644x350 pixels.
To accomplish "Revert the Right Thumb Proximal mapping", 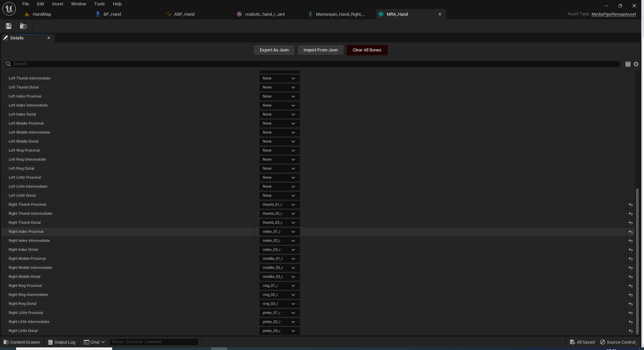I will (x=630, y=205).
